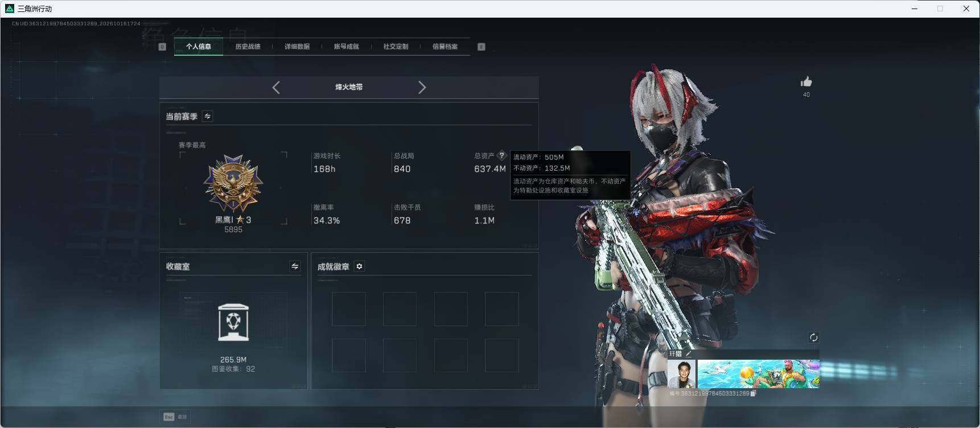Minimize the 三角洲行动 window
The height and width of the screenshot is (428, 980).
(x=915, y=9)
